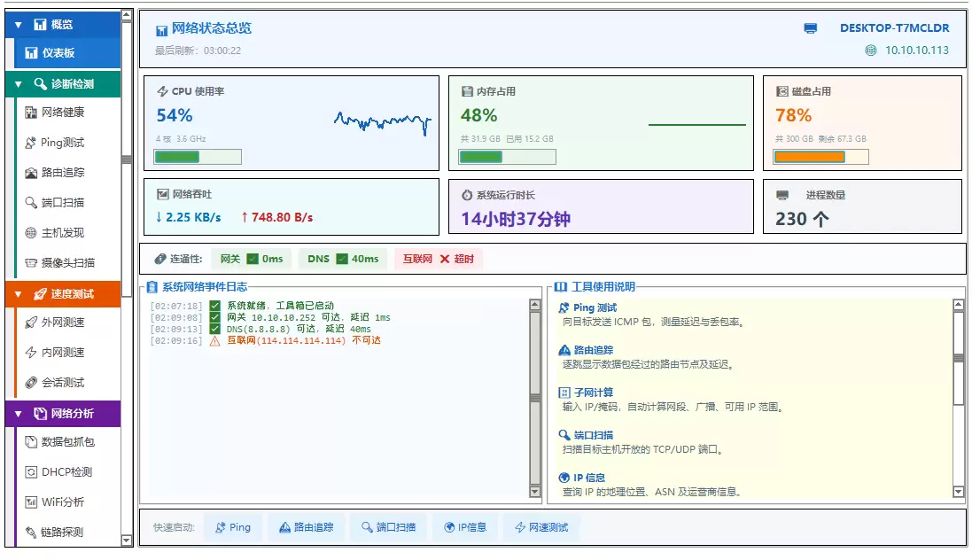Open the 仪表板 dashboard item

coord(67,53)
